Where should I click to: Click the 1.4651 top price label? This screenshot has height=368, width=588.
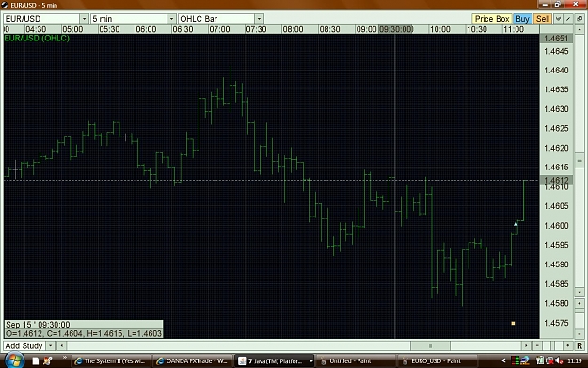556,39
